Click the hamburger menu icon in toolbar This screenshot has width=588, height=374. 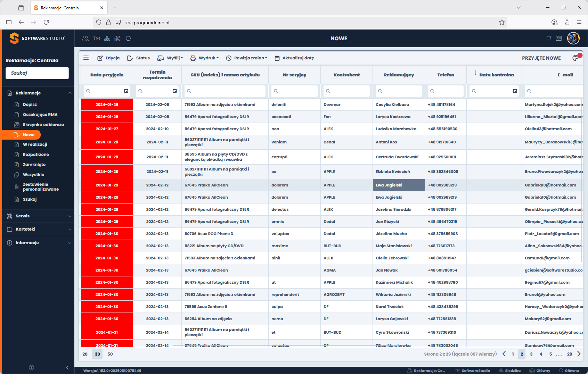[x=86, y=58]
